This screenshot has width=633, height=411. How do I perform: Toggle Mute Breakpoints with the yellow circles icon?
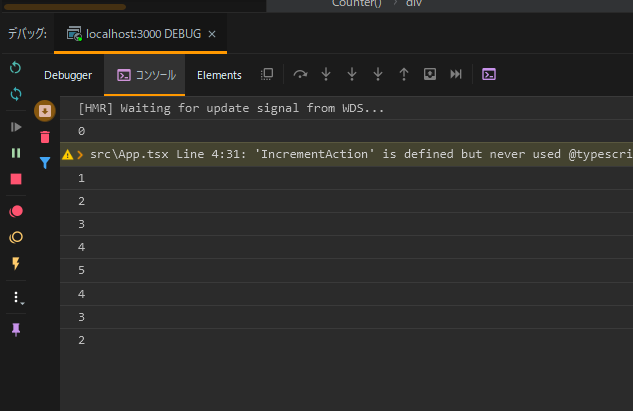(x=16, y=237)
